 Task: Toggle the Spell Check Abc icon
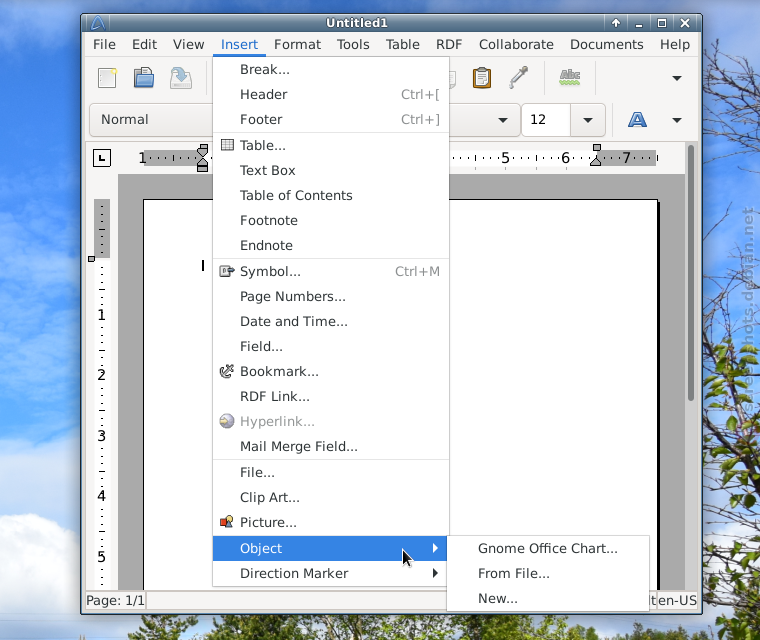pyautogui.click(x=570, y=77)
